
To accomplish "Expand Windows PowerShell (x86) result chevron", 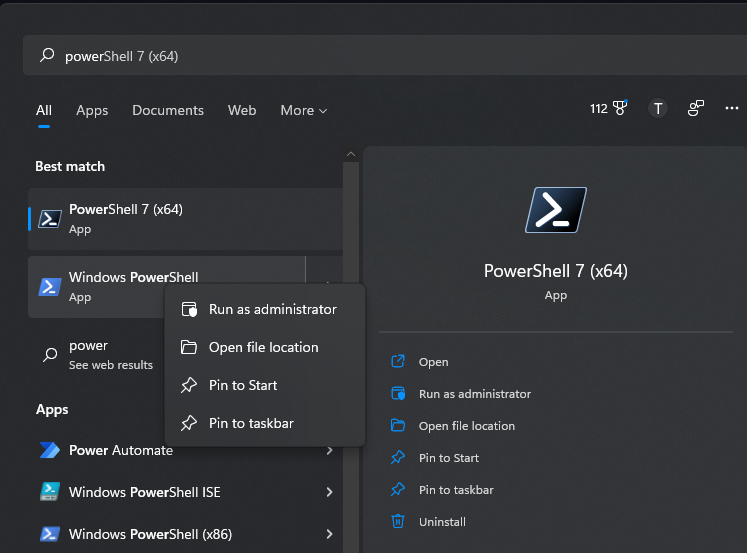I will click(x=329, y=534).
